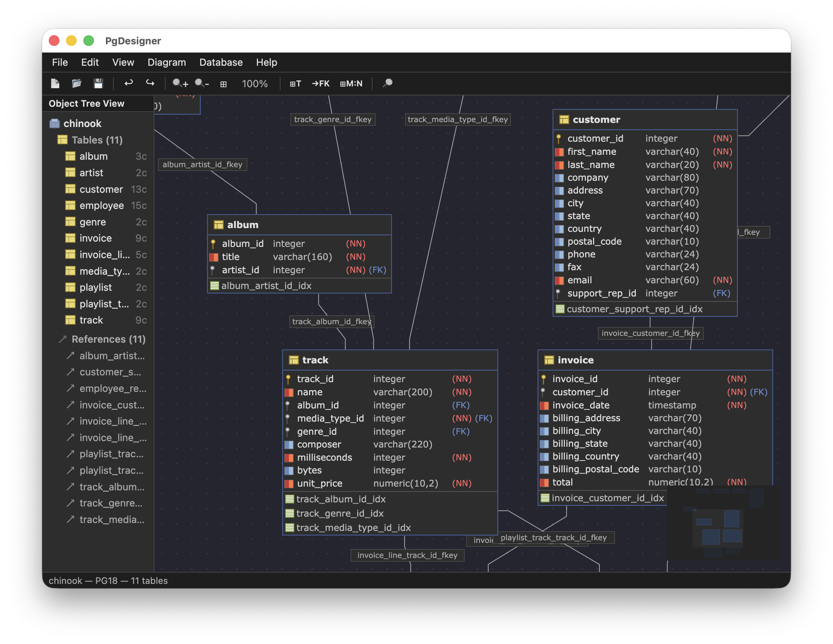Select the Add Table tool
Image resolution: width=833 pixels, height=644 pixels.
click(x=295, y=83)
